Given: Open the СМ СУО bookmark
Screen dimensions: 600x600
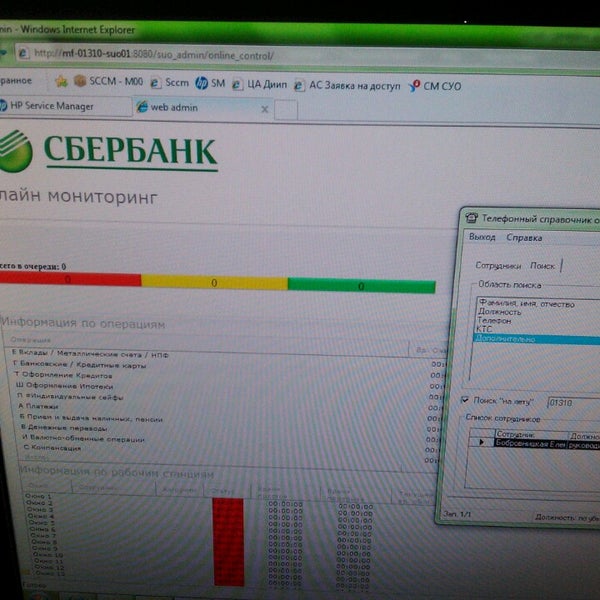Looking at the screenshot, I should pyautogui.click(x=442, y=86).
